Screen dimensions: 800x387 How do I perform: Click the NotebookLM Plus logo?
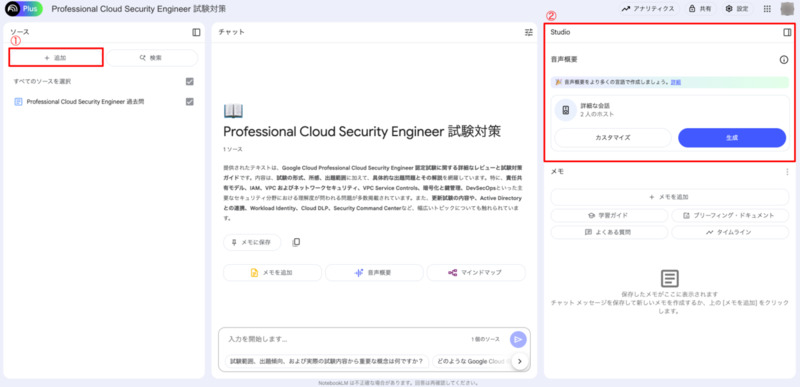(x=23, y=9)
